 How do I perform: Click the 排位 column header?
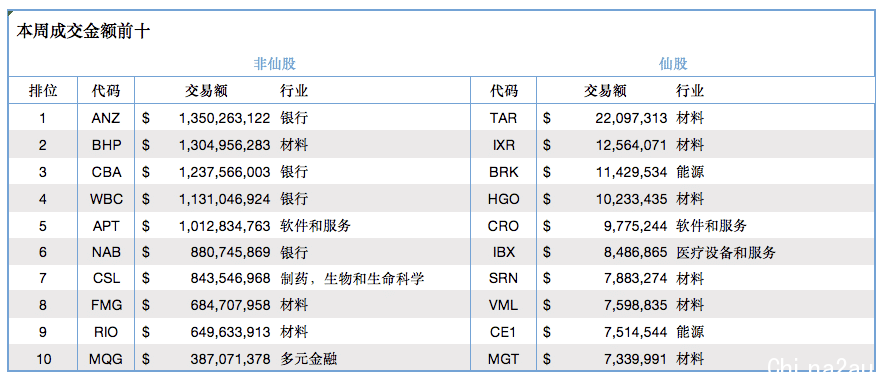tap(43, 91)
